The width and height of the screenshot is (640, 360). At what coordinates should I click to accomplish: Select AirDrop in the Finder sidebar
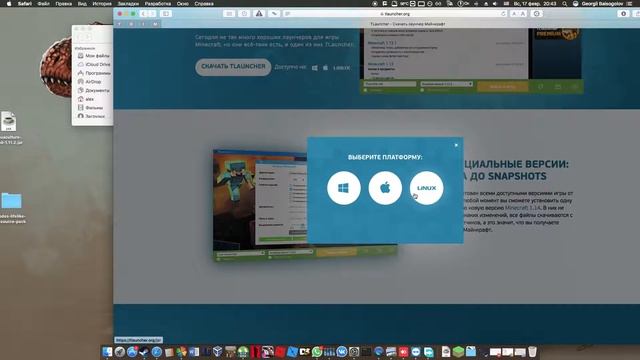coord(89,82)
